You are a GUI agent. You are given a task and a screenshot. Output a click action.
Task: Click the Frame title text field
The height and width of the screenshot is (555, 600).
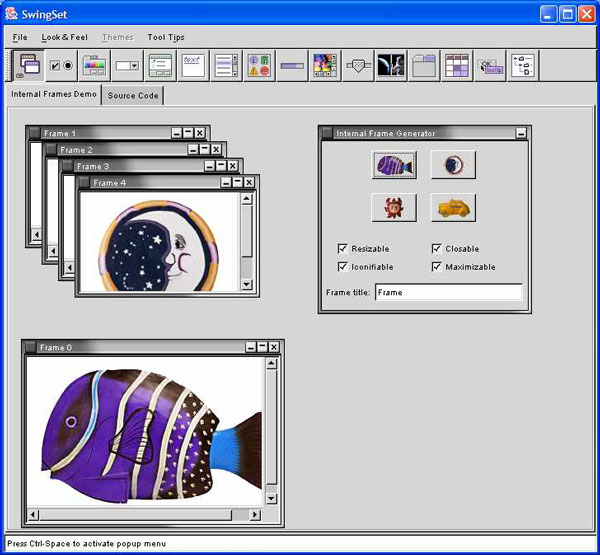[x=448, y=292]
